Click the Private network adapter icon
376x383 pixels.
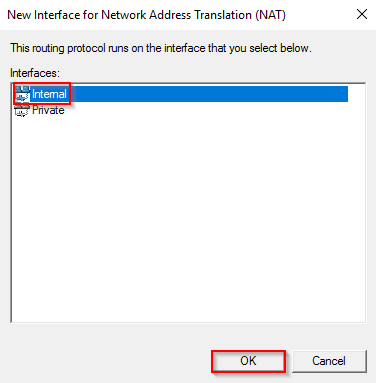[x=22, y=110]
